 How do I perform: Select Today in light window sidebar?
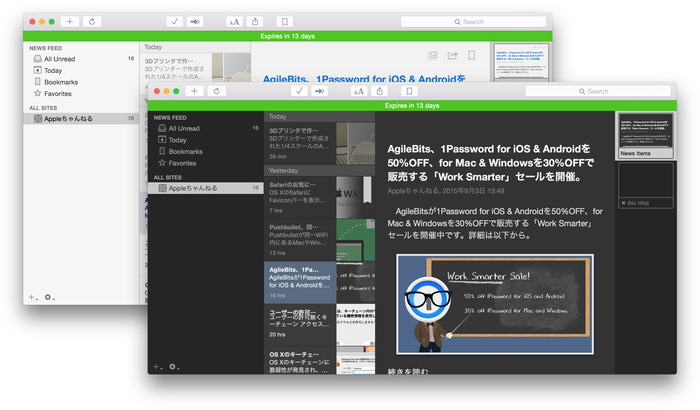81,70
